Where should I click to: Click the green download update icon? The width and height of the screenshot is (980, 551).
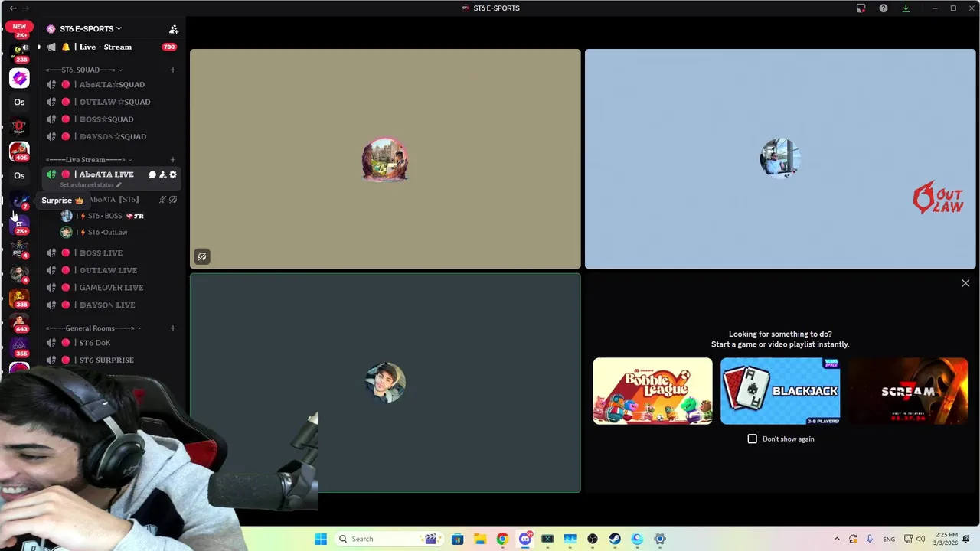click(x=906, y=8)
